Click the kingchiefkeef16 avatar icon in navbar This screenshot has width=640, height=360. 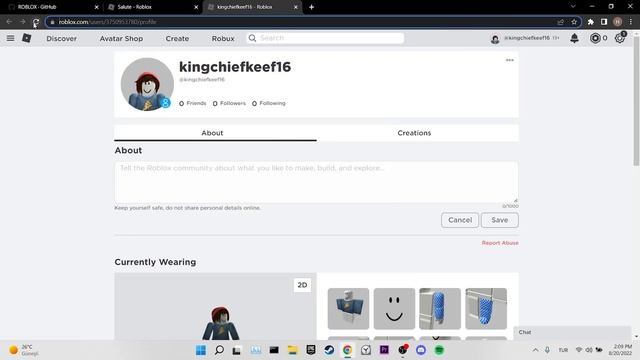[x=495, y=39]
